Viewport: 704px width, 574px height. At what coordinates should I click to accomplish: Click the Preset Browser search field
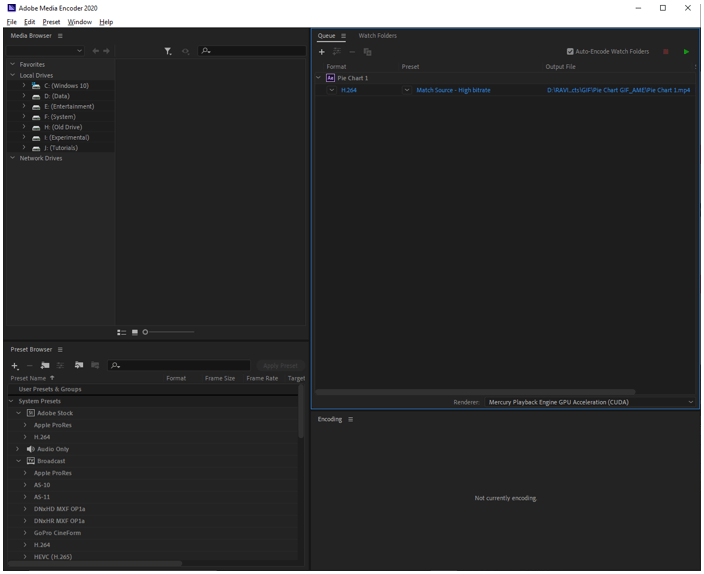(179, 366)
